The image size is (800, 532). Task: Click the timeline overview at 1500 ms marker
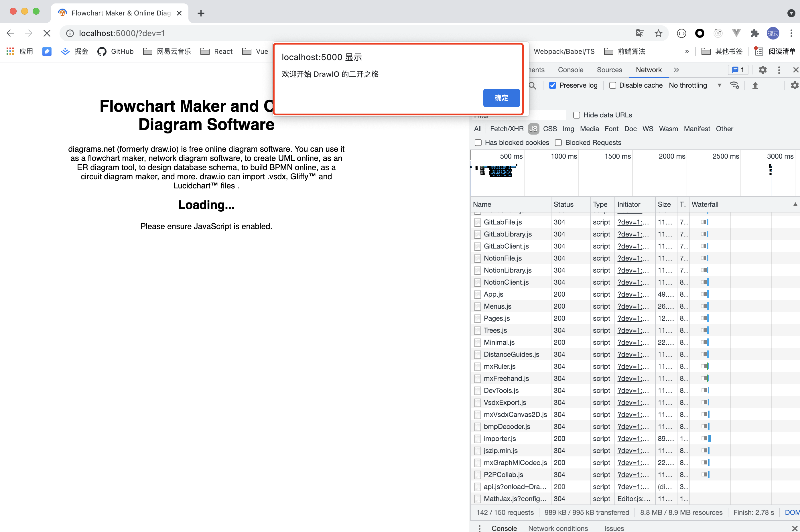coord(617,156)
